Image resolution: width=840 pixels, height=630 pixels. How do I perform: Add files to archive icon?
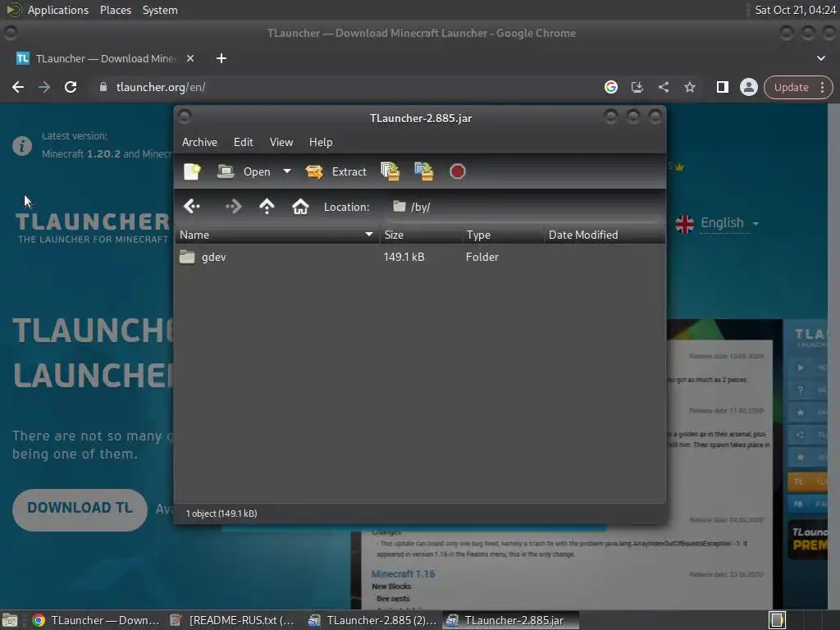click(390, 171)
